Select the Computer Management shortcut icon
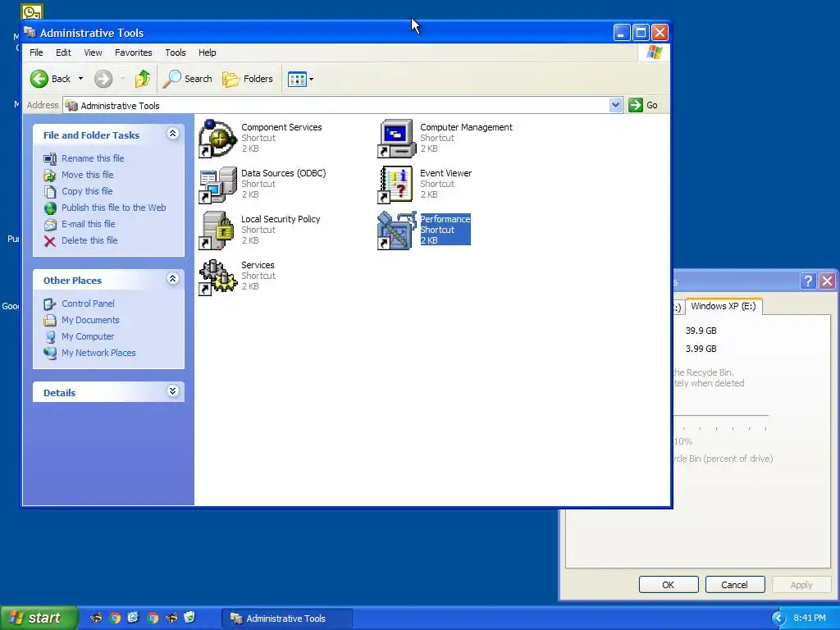The width and height of the screenshot is (840, 630). [396, 139]
